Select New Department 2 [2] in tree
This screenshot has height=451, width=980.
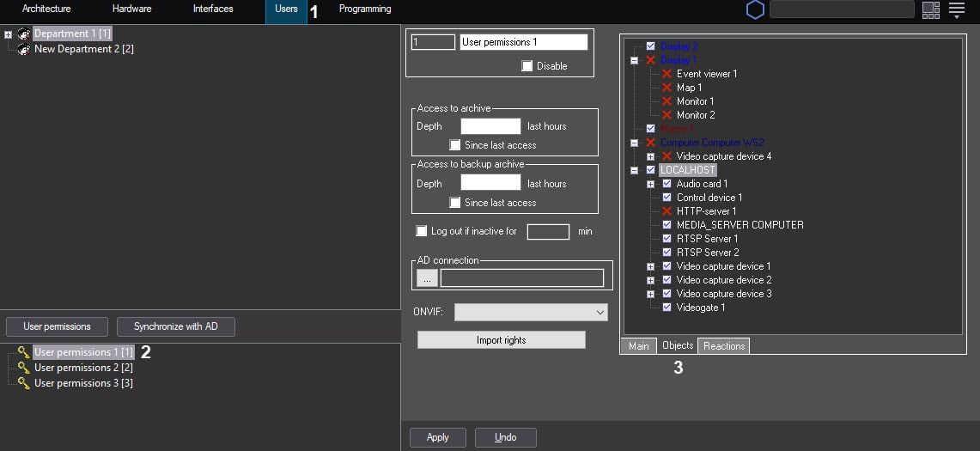tap(84, 49)
